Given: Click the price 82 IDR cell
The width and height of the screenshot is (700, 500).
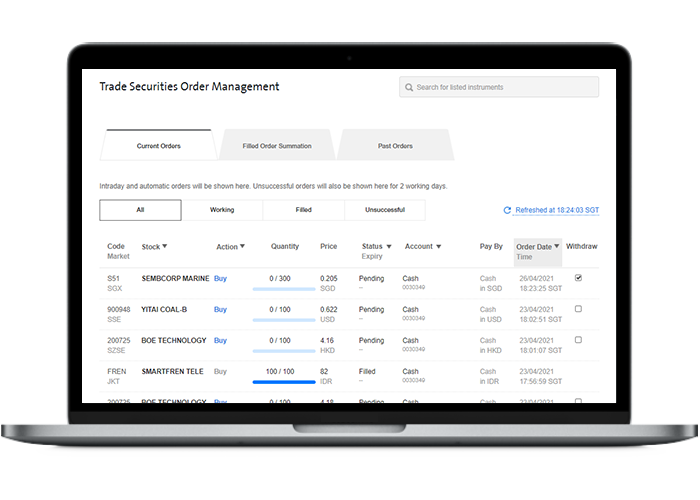Looking at the screenshot, I should click(326, 376).
